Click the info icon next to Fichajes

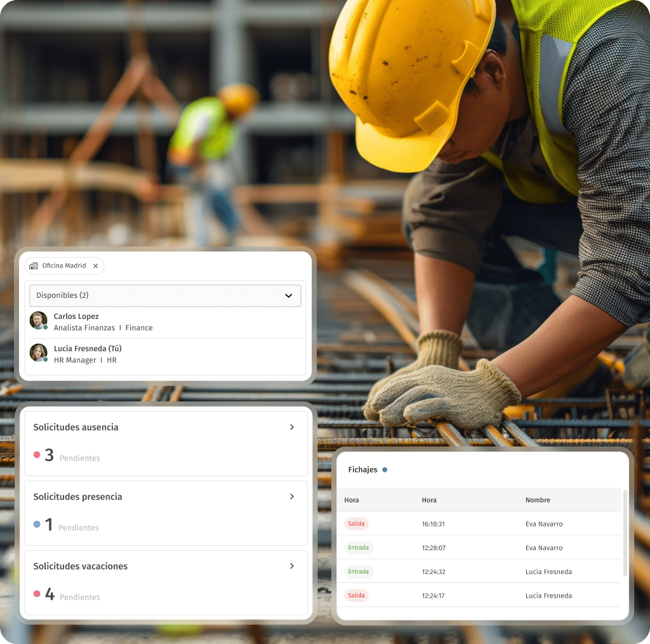click(385, 470)
